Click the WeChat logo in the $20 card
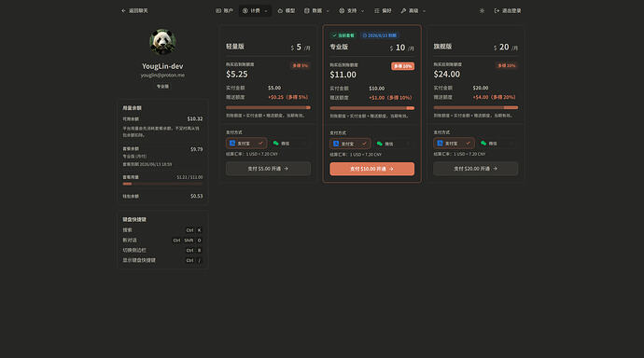Image resolution: width=644 pixels, height=358 pixels. coord(483,144)
